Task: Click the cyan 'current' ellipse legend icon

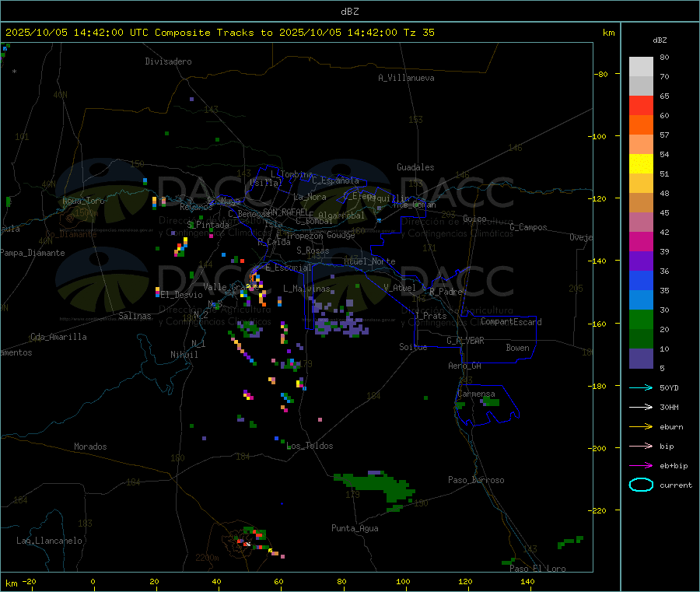Action: [641, 485]
